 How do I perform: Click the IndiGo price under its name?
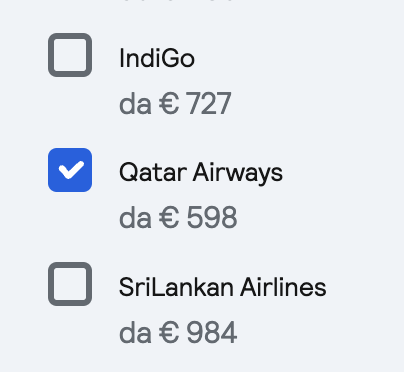click(175, 104)
